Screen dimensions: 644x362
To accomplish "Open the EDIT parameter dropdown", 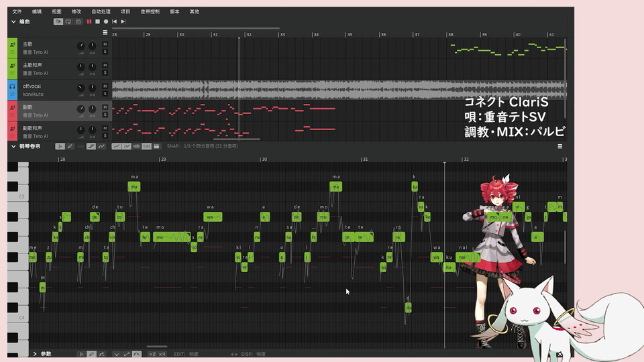I will point(193,354).
